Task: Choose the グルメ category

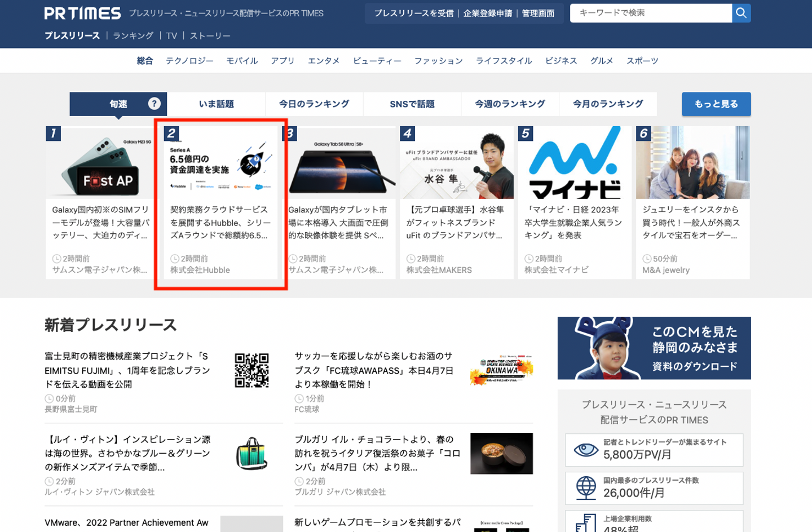Action: coord(602,61)
